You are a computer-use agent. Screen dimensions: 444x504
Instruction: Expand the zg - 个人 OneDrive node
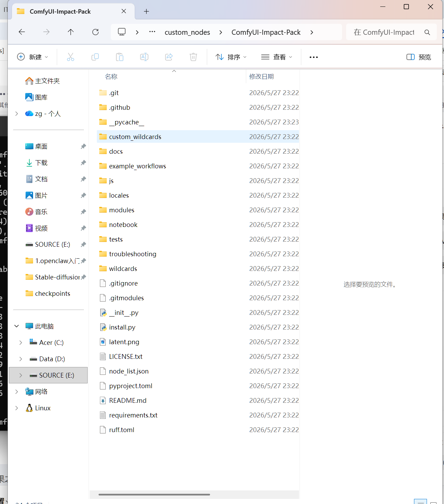tap(17, 114)
